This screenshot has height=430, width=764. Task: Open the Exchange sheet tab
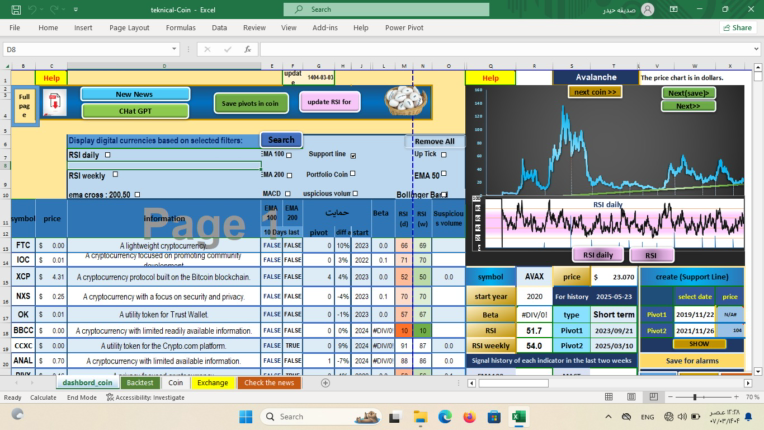click(x=212, y=383)
